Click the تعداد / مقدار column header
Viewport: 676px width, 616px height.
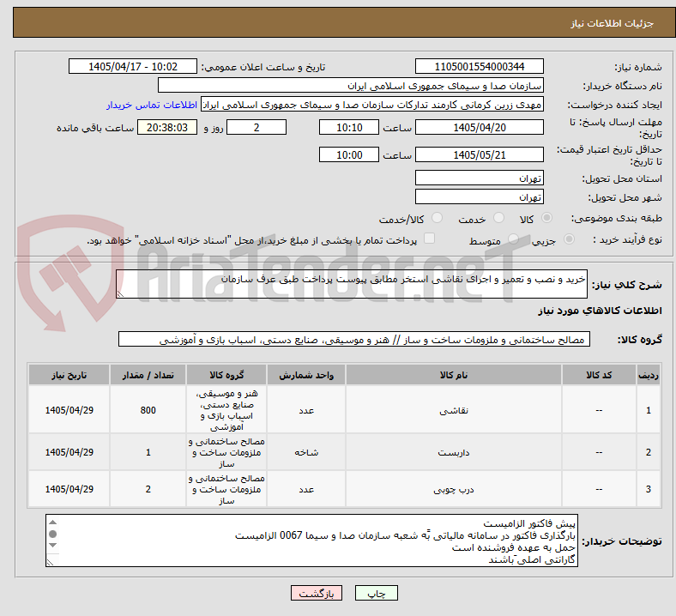(148, 375)
